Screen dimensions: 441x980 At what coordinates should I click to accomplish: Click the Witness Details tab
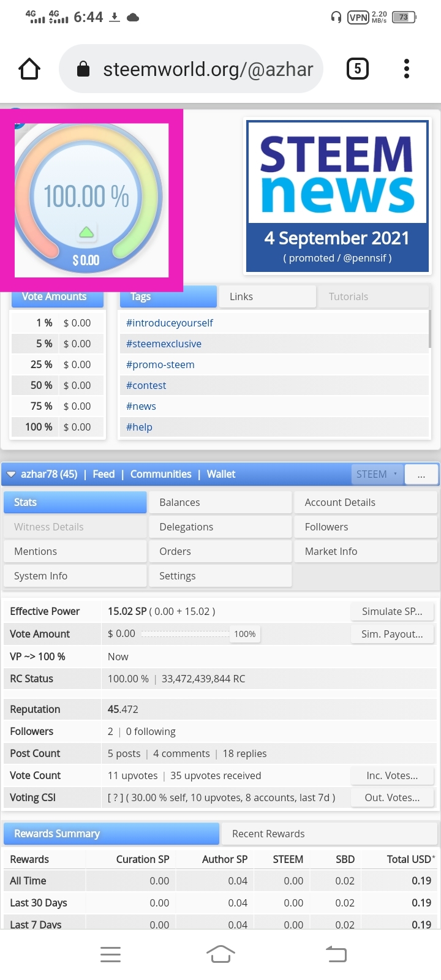75,527
